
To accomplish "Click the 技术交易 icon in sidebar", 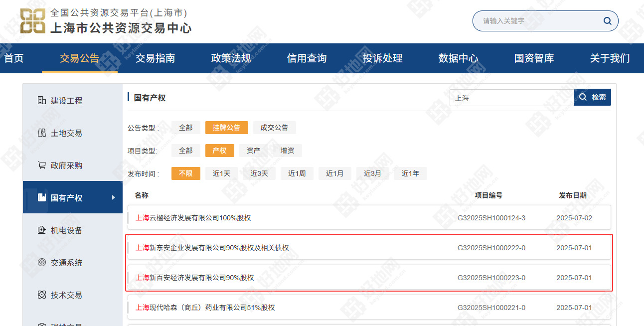I will pyautogui.click(x=42, y=295).
